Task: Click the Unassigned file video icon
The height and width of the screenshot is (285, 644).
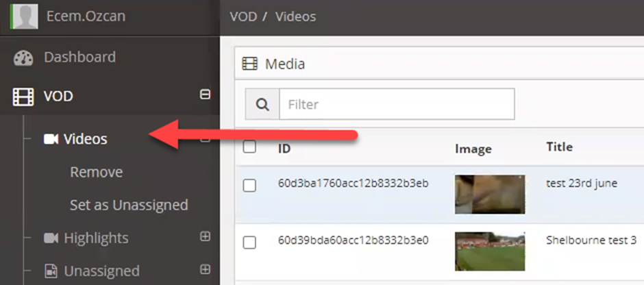Action: click(51, 271)
